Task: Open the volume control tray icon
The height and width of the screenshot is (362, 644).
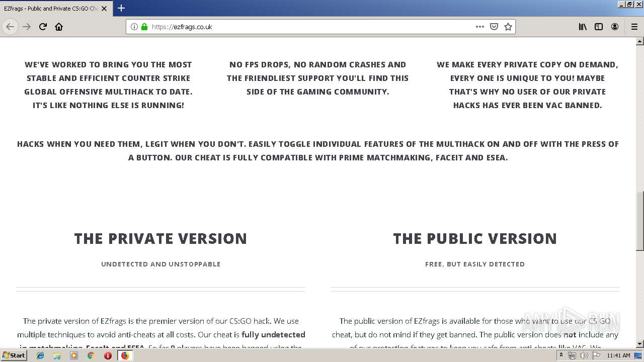Action: [x=584, y=355]
